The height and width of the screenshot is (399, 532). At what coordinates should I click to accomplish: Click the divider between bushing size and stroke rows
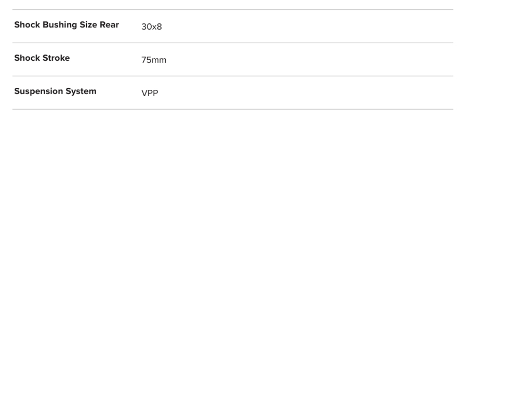click(233, 43)
